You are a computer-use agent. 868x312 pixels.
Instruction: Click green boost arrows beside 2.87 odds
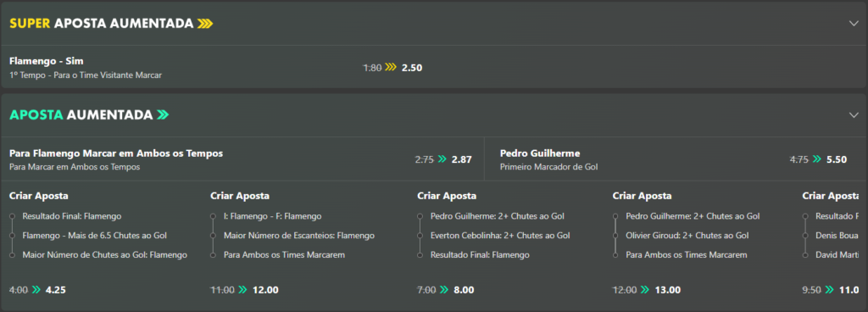(x=442, y=159)
